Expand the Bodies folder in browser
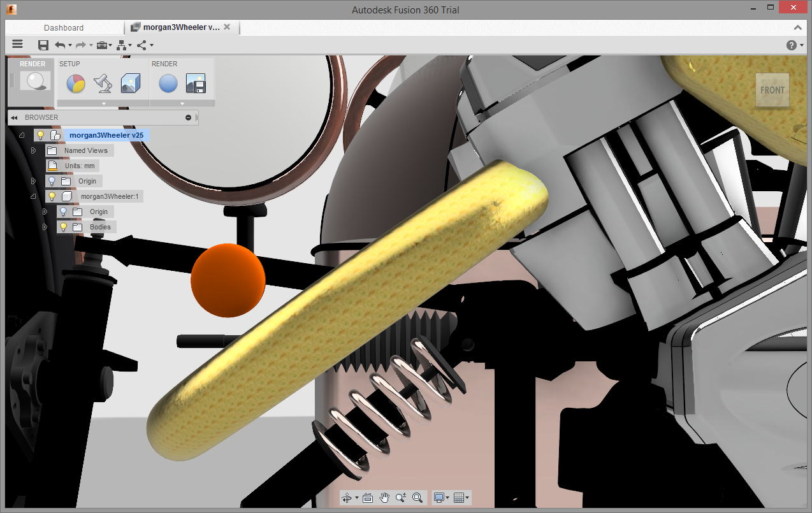 click(45, 227)
